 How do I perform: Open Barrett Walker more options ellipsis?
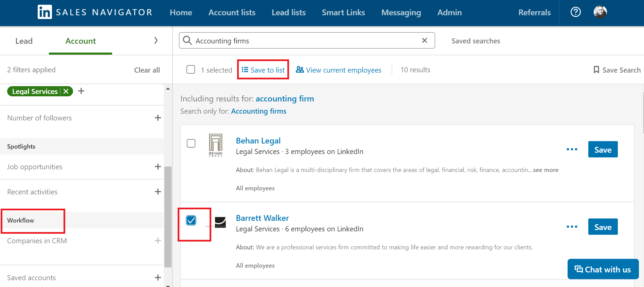pyautogui.click(x=572, y=227)
